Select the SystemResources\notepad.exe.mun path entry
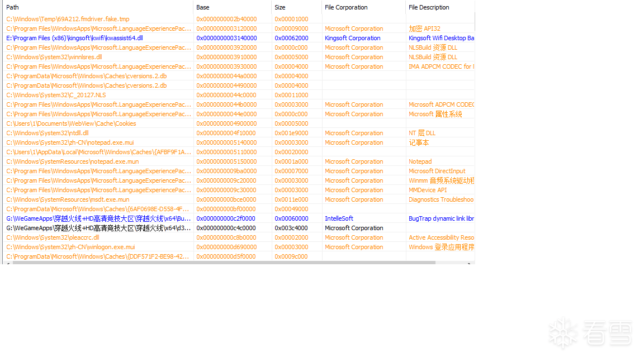The height and width of the screenshot is (362, 644). [x=73, y=161]
